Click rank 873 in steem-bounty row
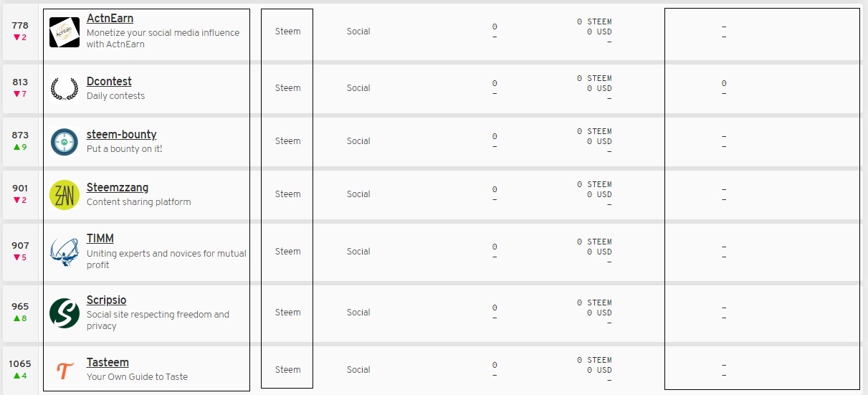Viewport: 868px width, 395px height. pos(20,135)
